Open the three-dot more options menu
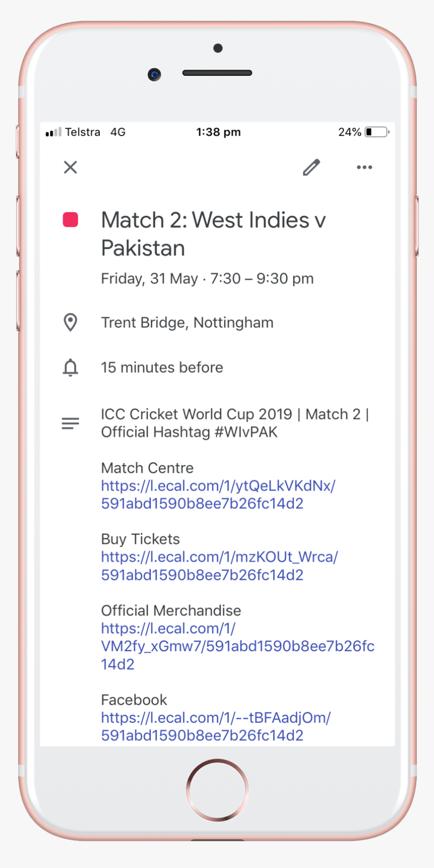Viewport: 434px width, 868px height. (x=364, y=167)
